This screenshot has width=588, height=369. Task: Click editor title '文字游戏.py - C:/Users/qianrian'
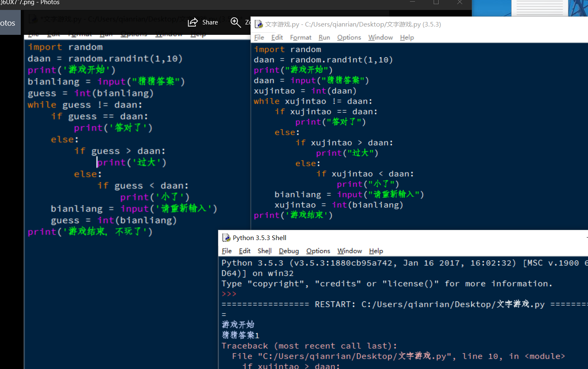tap(353, 24)
